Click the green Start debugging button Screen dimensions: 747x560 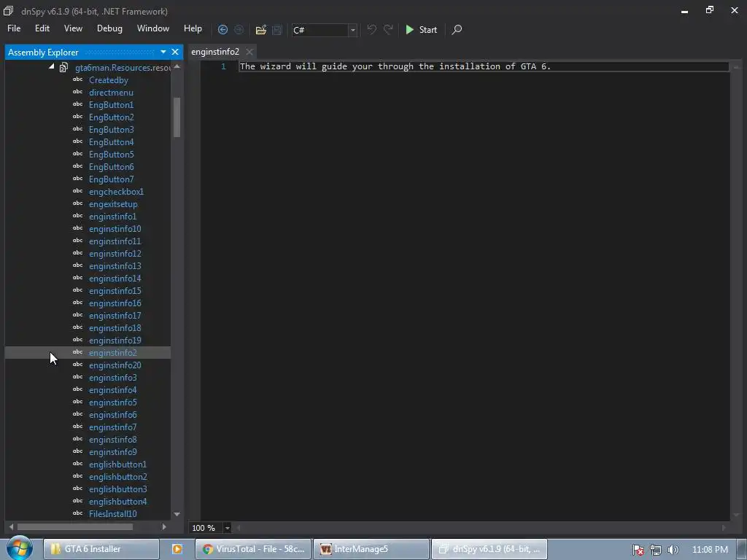(421, 29)
